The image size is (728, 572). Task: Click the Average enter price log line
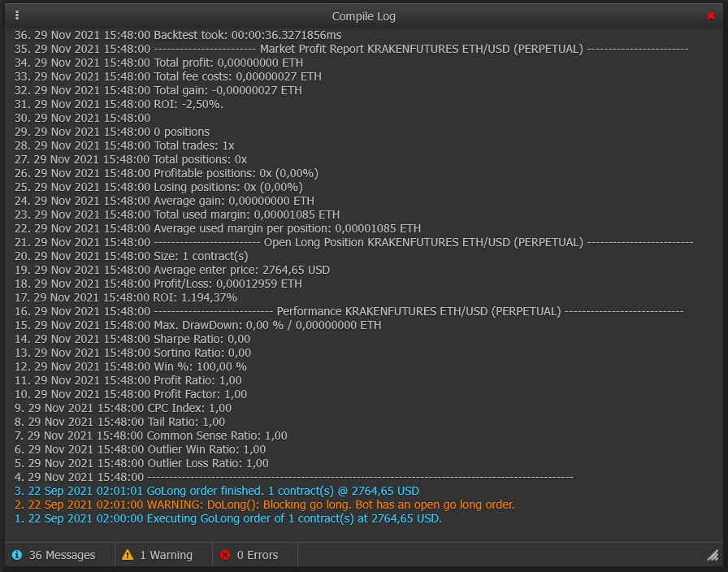[172, 270]
